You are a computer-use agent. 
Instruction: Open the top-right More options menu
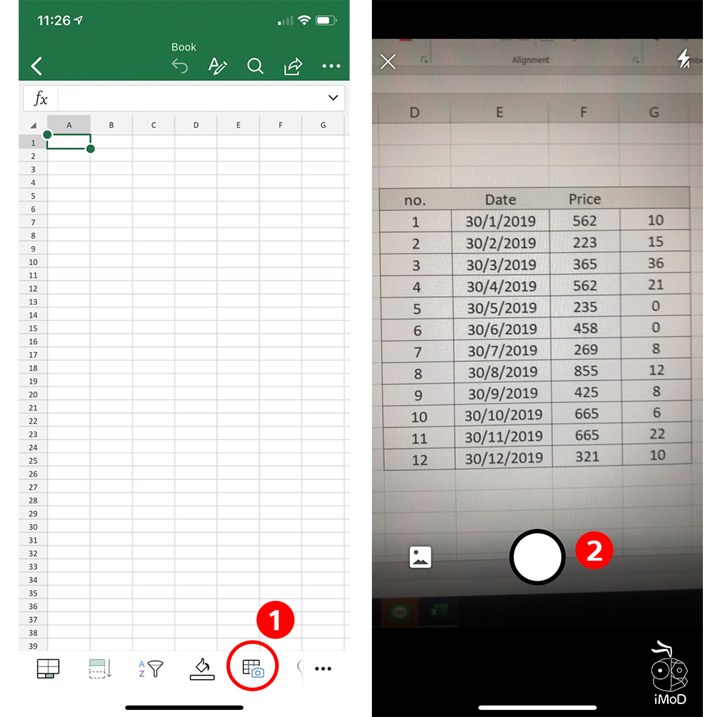click(x=331, y=66)
